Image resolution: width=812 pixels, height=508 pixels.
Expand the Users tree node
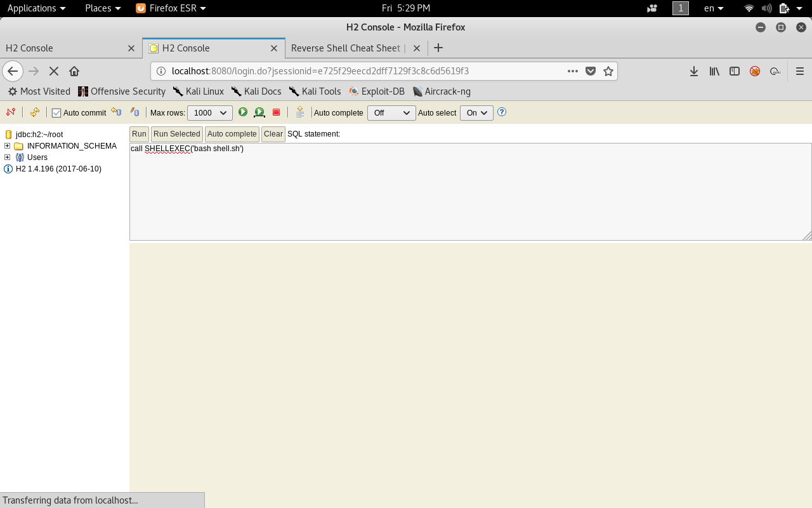[x=8, y=157]
